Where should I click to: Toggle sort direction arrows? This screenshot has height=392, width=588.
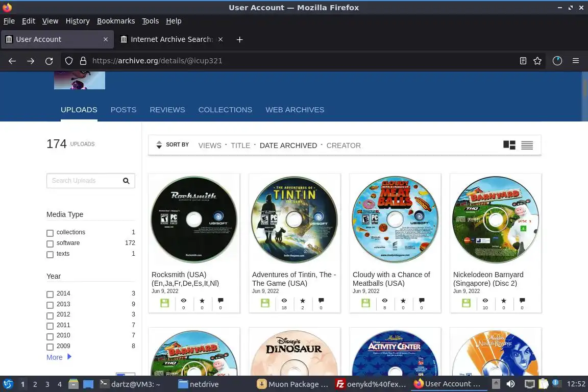pos(159,145)
